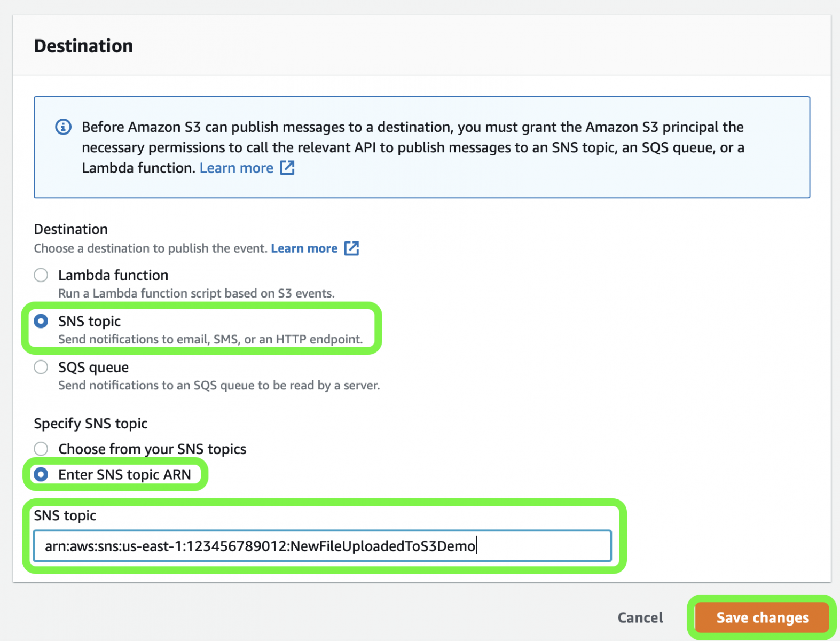Click the Cancel button
The image size is (840, 641).
pos(640,617)
